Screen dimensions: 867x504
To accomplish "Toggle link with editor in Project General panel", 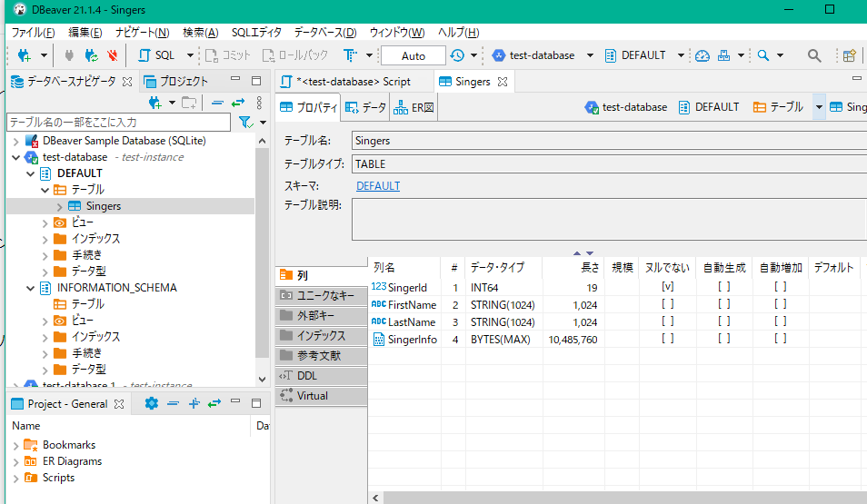I will [214, 403].
